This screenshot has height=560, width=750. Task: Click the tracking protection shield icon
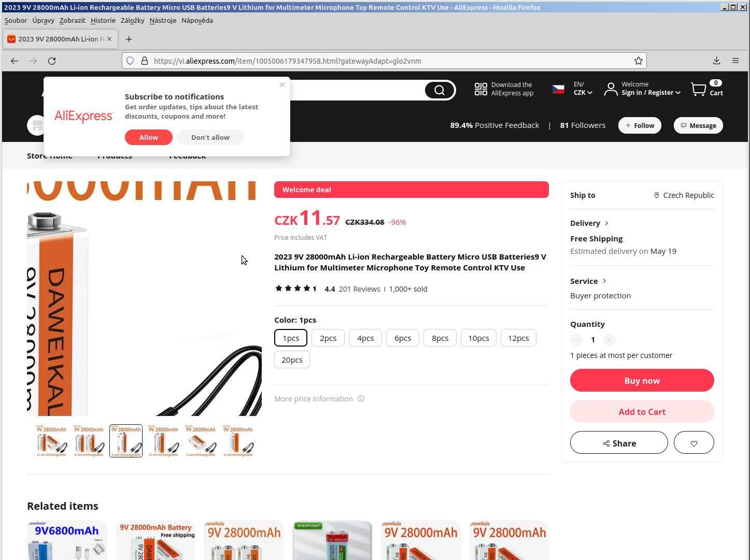(131, 61)
